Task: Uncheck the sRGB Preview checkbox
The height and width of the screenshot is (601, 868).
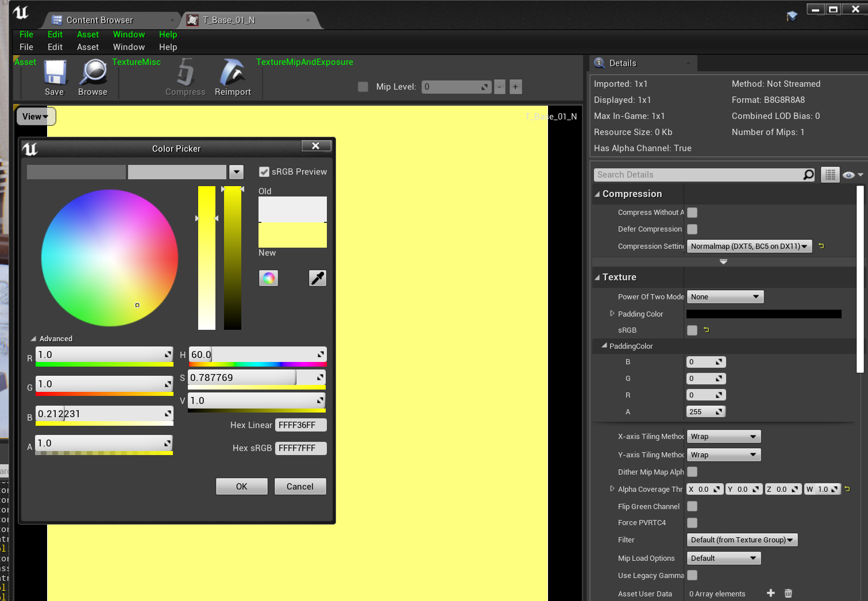Action: [264, 172]
